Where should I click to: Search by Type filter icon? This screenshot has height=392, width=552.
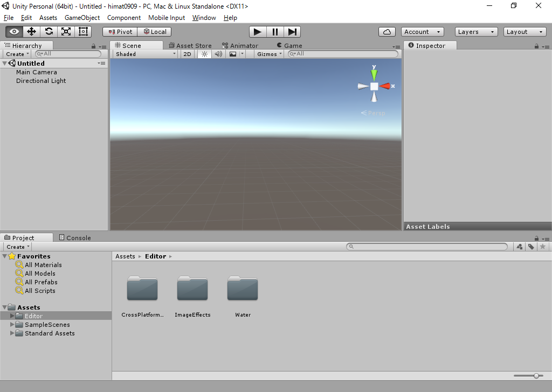520,247
